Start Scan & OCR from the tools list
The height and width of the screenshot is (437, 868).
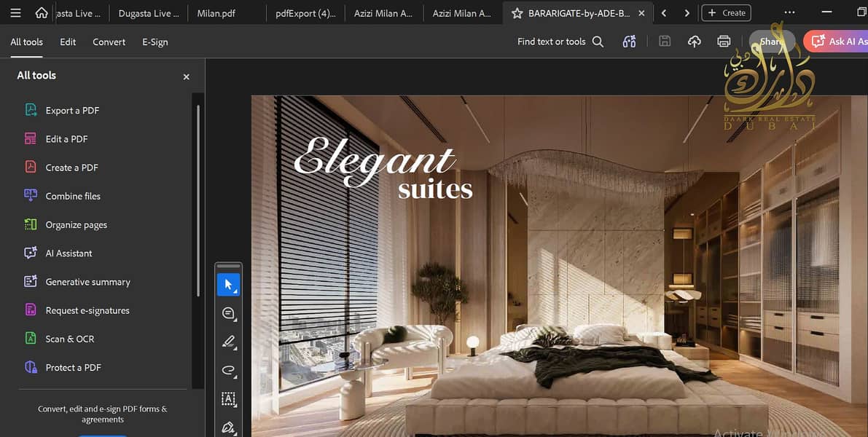pos(70,338)
